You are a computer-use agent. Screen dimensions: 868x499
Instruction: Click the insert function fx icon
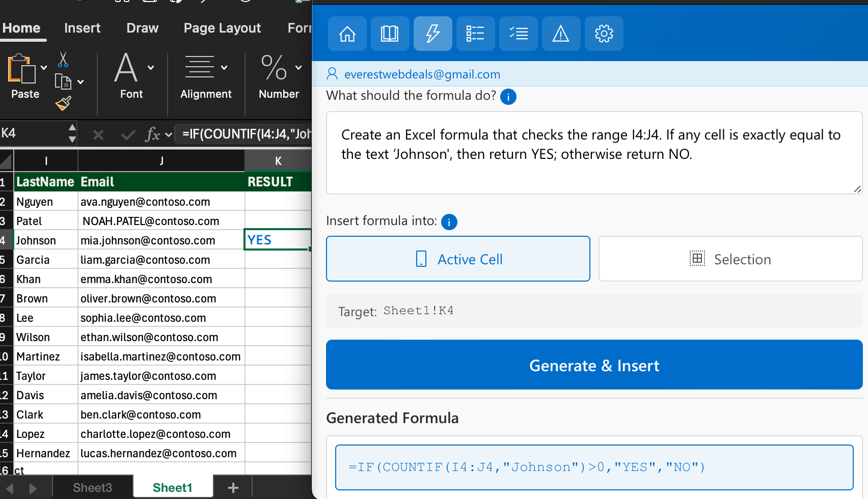[x=152, y=134]
